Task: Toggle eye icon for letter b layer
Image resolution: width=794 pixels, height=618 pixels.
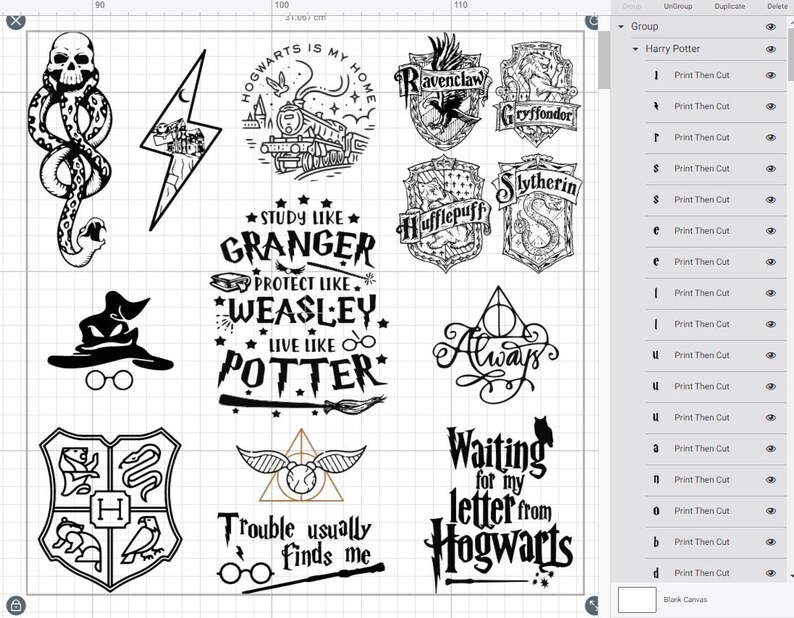Action: click(771, 542)
